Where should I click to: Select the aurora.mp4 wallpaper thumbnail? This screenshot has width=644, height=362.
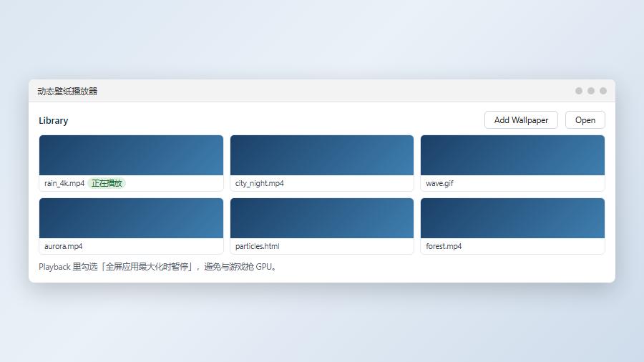pyautogui.click(x=132, y=218)
